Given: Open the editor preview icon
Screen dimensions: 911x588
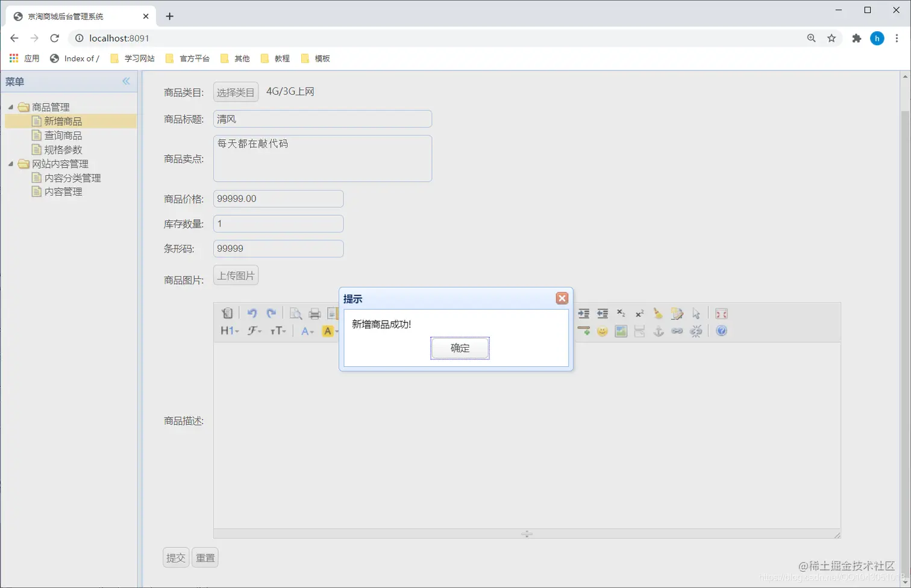Looking at the screenshot, I should pyautogui.click(x=295, y=313).
